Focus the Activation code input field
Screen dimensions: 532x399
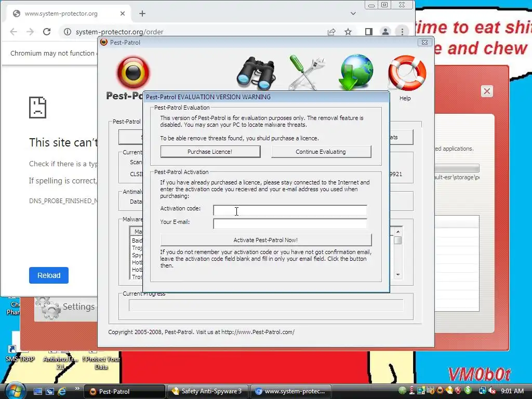pyautogui.click(x=290, y=210)
